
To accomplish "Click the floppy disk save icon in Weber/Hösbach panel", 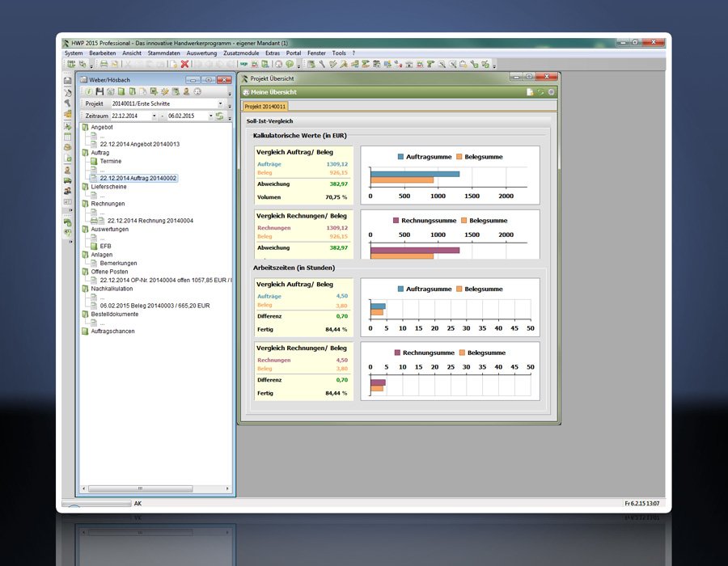I will click(x=100, y=91).
